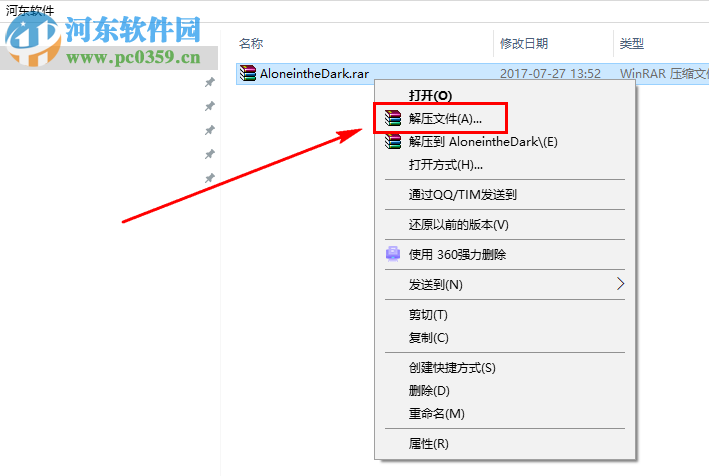Click the WinRAR 压缩文件 type cell
This screenshot has height=476, width=709.
pyautogui.click(x=664, y=73)
